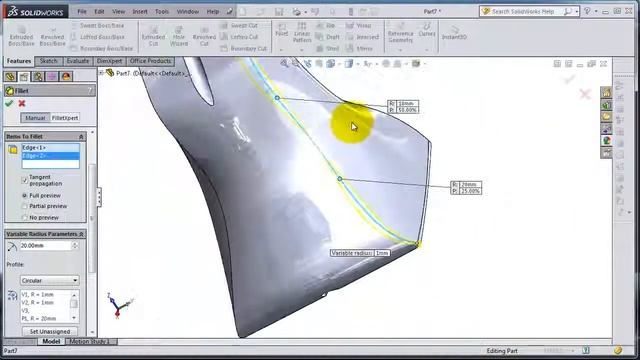
Task: Open the FeatureManager design tree tab icon
Action: (x=10, y=76)
